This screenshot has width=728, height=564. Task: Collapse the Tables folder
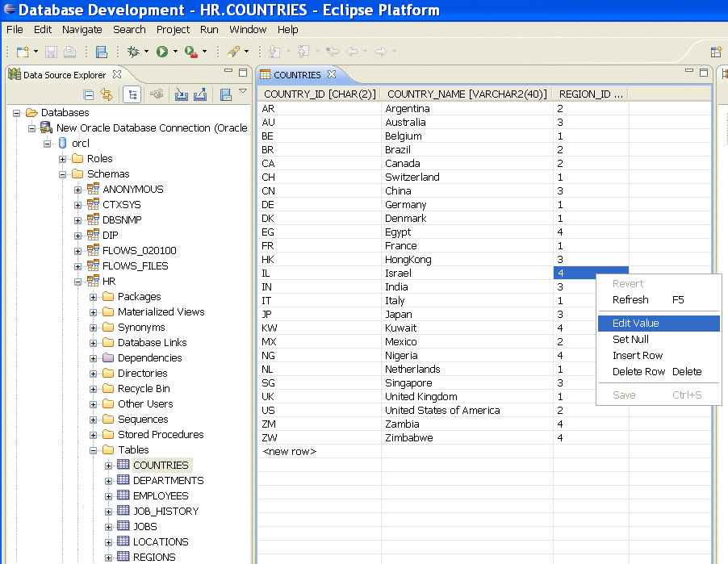(94, 450)
